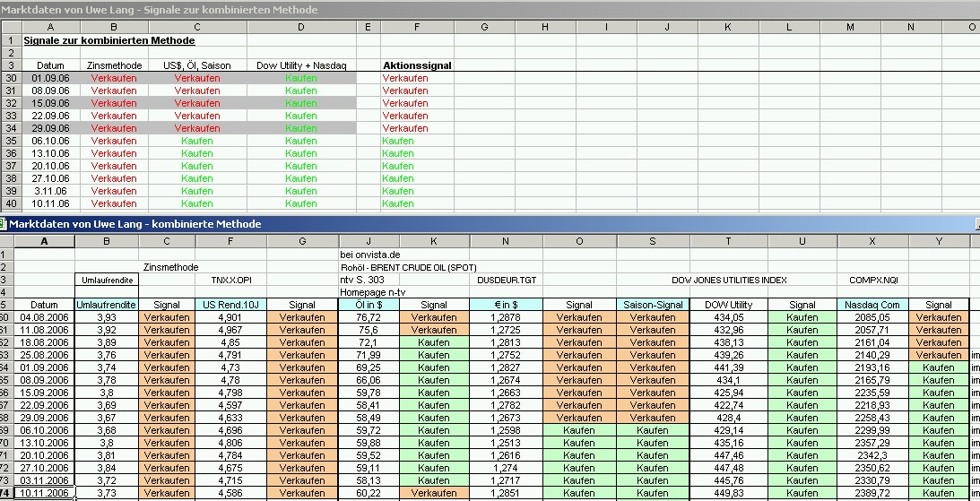
Task: Select row 35 header in signals sheet
Action: 11,141
